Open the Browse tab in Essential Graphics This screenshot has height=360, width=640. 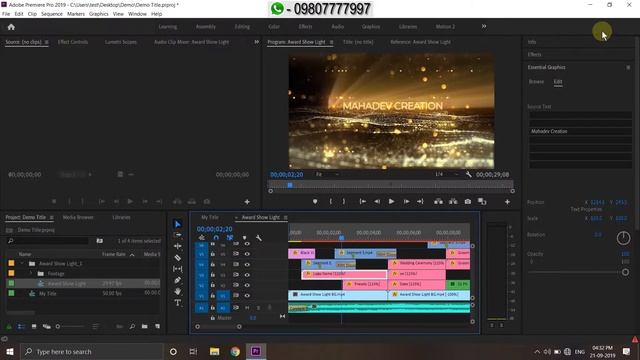pyautogui.click(x=536, y=82)
